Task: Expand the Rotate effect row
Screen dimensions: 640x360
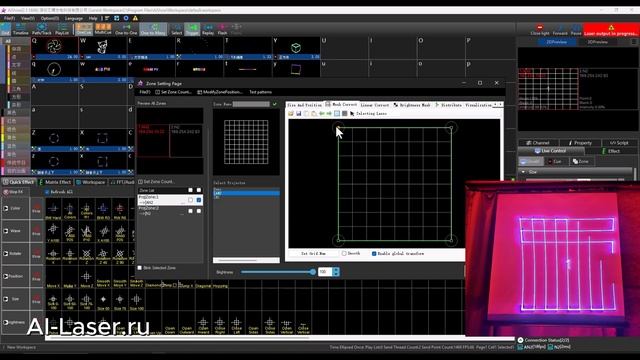Action: [x=6, y=253]
